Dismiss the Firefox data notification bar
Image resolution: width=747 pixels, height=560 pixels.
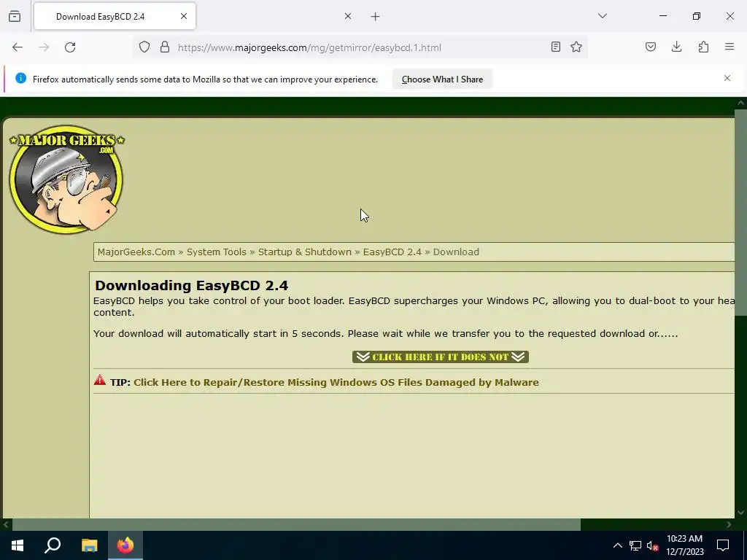[x=727, y=78]
